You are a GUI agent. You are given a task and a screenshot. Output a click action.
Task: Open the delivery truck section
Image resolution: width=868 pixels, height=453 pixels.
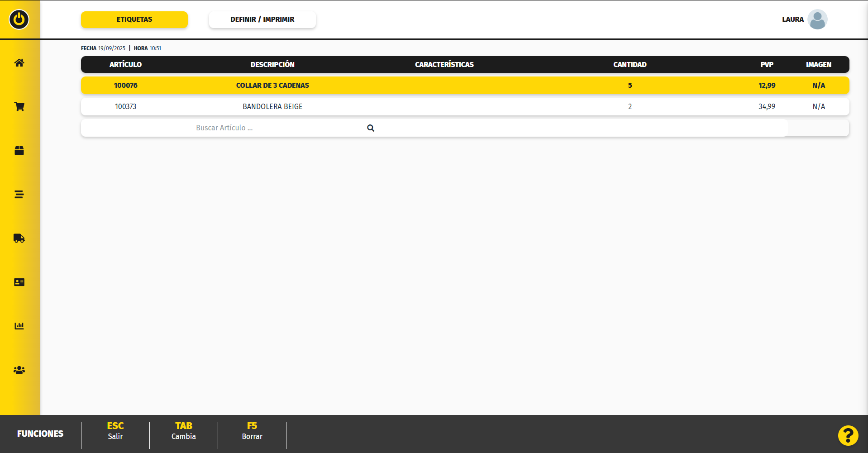tap(19, 238)
